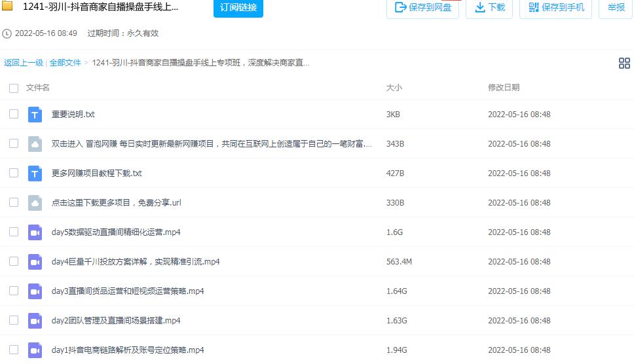Sort by 大小 column header

coord(394,88)
